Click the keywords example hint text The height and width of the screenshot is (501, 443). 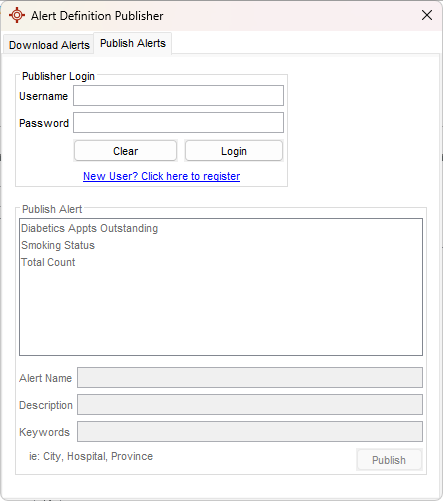click(x=91, y=456)
